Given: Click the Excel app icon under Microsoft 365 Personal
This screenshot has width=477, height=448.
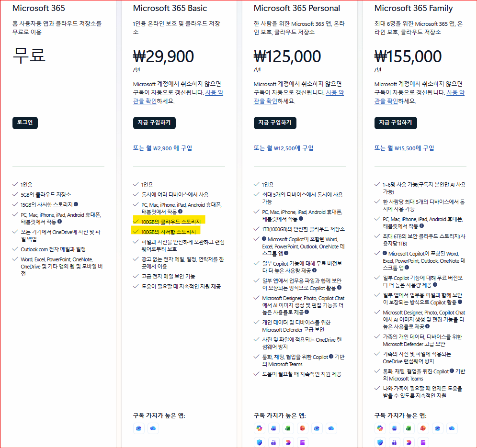Looking at the screenshot, I should pyautogui.click(x=288, y=428).
